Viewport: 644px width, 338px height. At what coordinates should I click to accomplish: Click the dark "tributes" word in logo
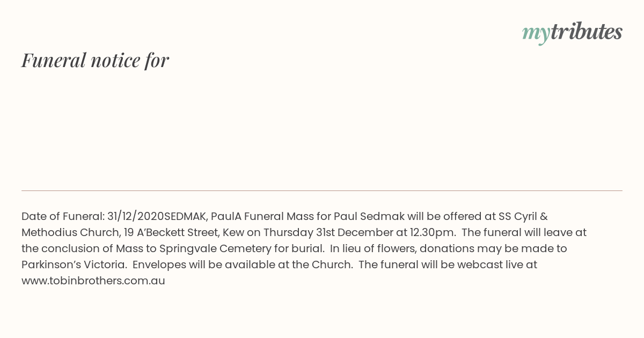pyautogui.click(x=587, y=32)
